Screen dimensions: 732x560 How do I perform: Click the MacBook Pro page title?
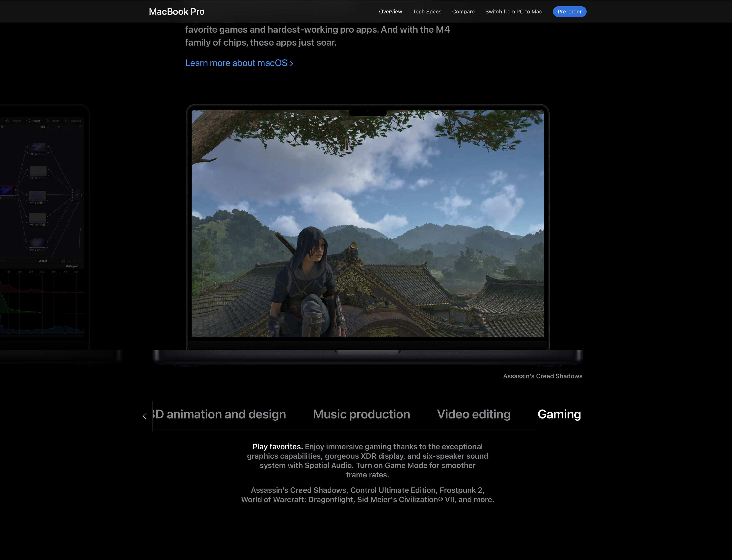(177, 12)
